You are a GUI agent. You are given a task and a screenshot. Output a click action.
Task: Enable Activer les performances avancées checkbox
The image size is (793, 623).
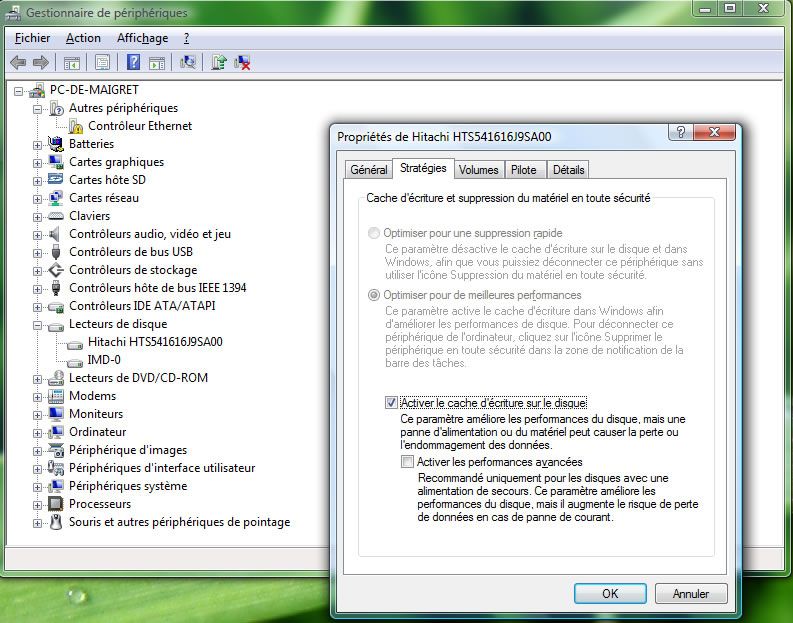point(407,462)
